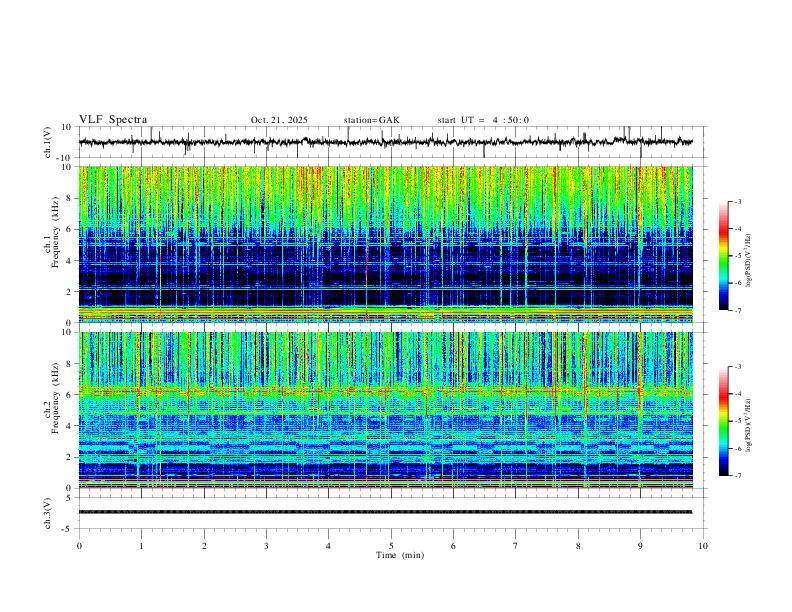The height and width of the screenshot is (612, 792).
Task: Click the "5" tick on the ch.3(V) axis
Action: pyautogui.click(x=69, y=497)
